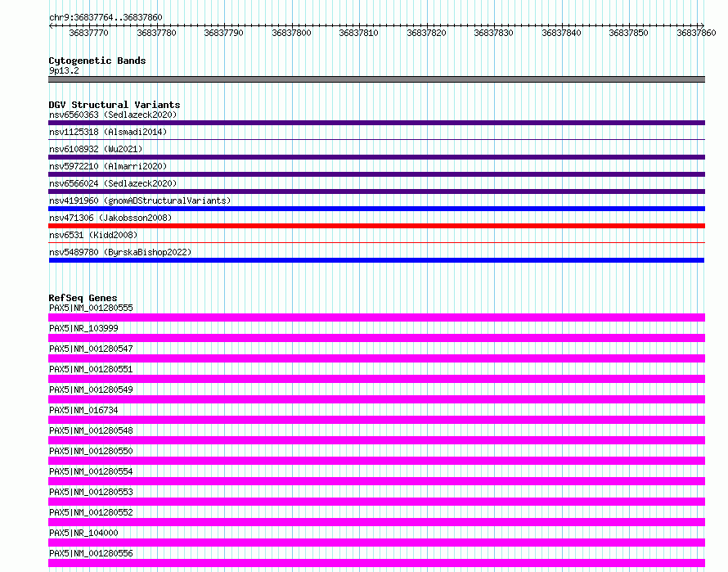
Task: Click the PAX5|NM_001280547 transcript label
Action: tap(91, 349)
